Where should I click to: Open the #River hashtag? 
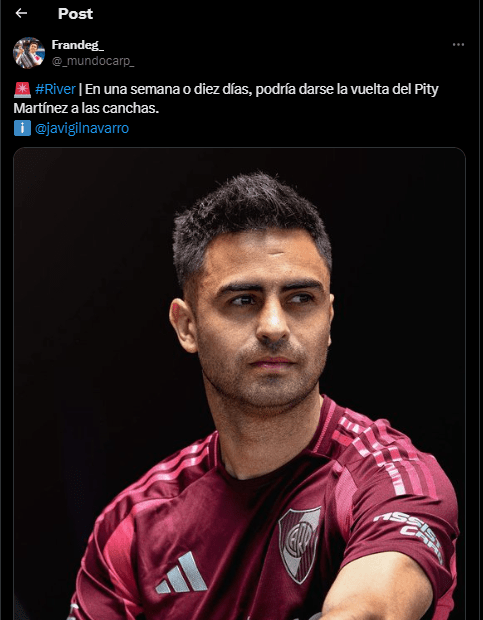point(55,89)
